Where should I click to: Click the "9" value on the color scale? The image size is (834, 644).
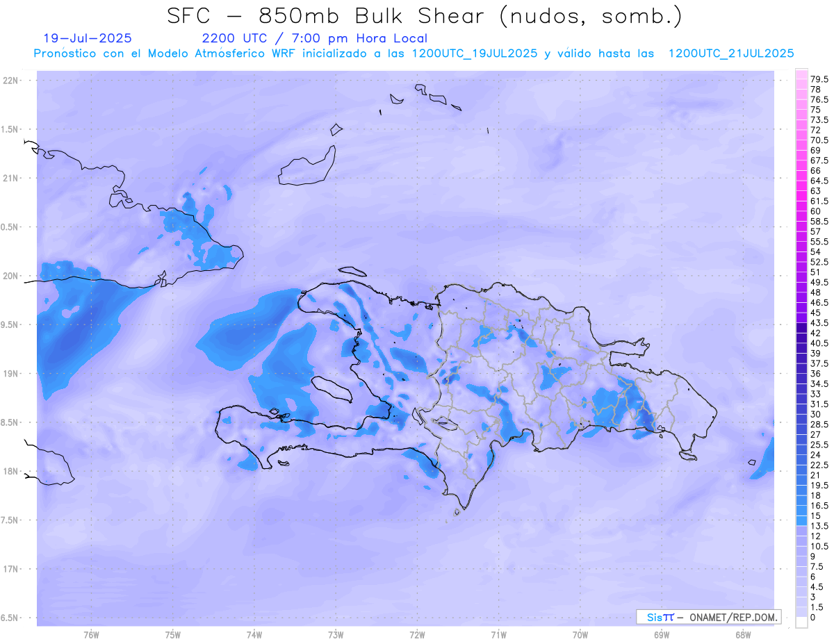pyautogui.click(x=813, y=556)
